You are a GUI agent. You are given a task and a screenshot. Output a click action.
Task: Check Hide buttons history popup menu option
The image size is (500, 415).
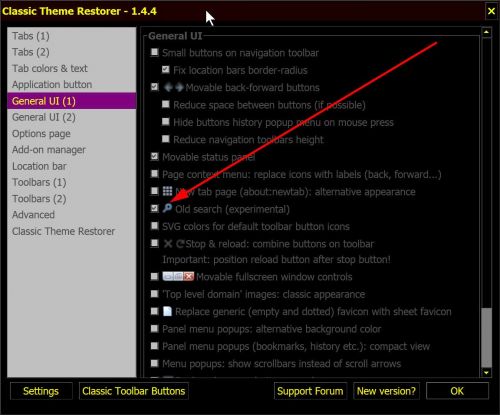(x=165, y=121)
